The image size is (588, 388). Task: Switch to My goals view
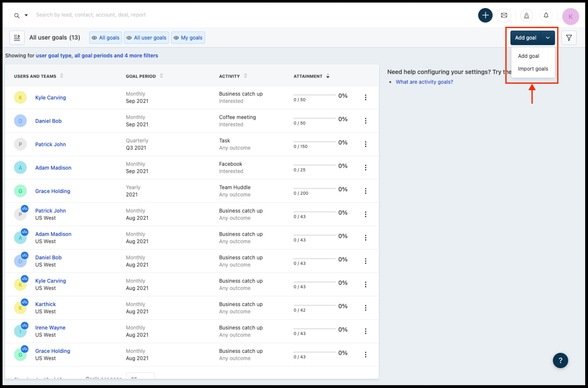point(188,38)
